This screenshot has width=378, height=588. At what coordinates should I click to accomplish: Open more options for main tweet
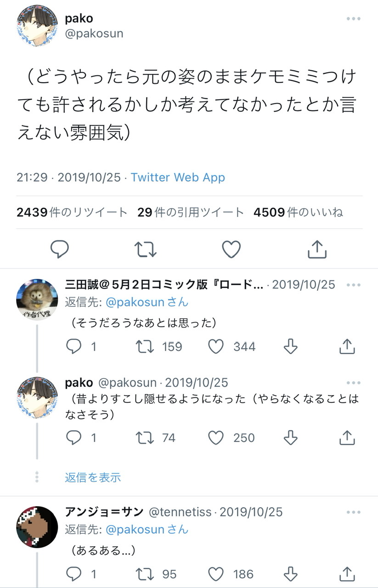[x=353, y=19]
